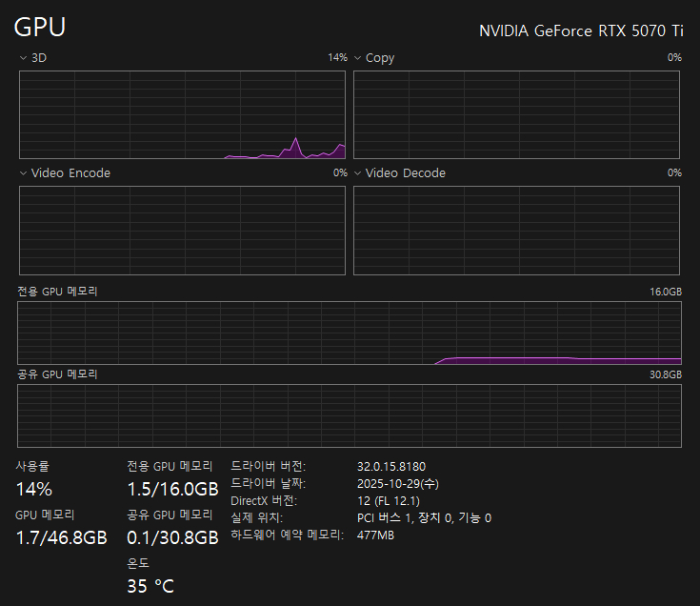Select the 477MB hardware reserved memory value
This screenshot has height=606, width=700.
375,535
